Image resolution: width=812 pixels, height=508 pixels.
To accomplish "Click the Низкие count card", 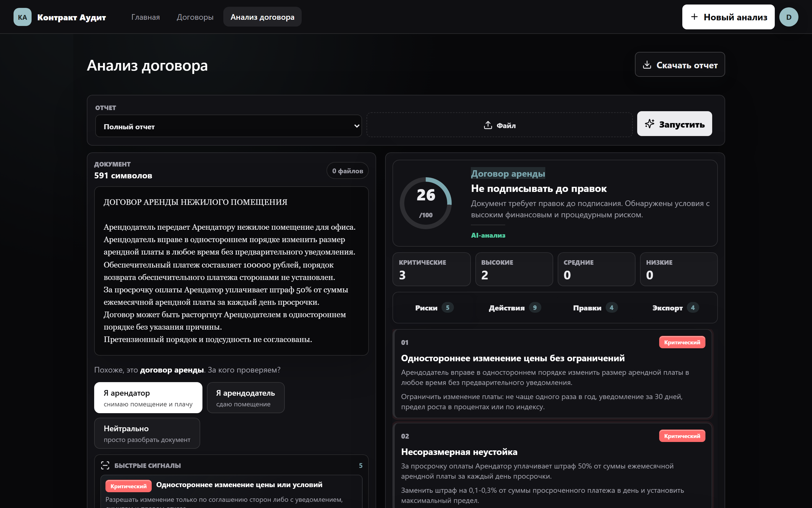I will pyautogui.click(x=679, y=269).
